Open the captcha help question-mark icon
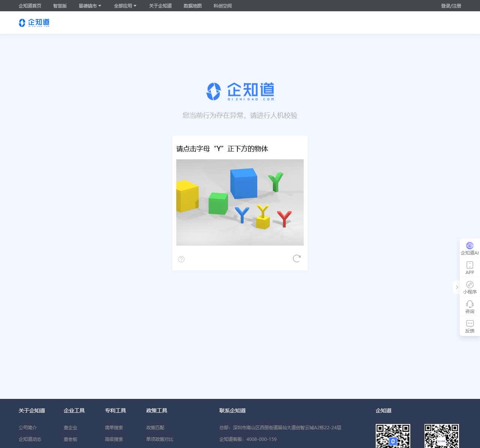The width and height of the screenshot is (480, 448). (x=181, y=259)
